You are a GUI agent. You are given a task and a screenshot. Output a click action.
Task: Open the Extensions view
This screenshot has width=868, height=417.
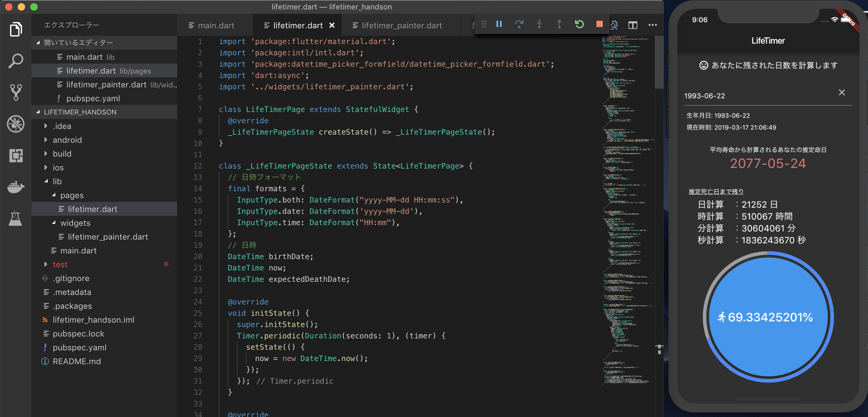pyautogui.click(x=15, y=155)
